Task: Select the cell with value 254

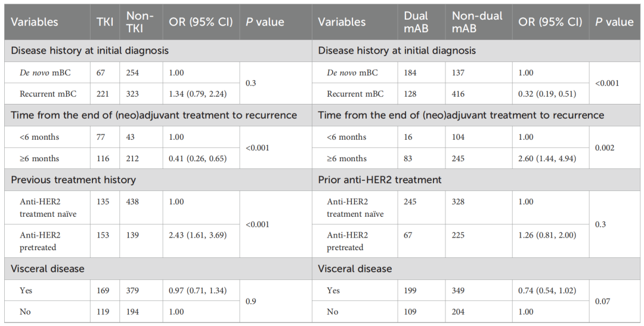Action: click(134, 73)
